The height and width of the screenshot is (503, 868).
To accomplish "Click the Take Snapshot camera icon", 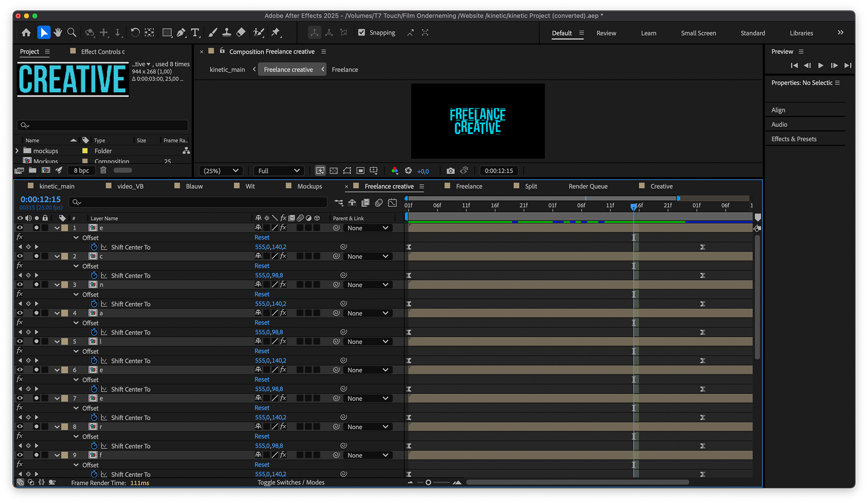I will 450,171.
